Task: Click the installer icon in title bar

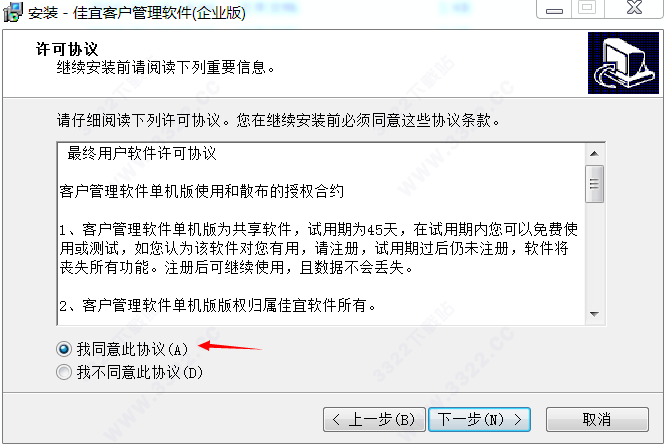Action: tap(13, 12)
